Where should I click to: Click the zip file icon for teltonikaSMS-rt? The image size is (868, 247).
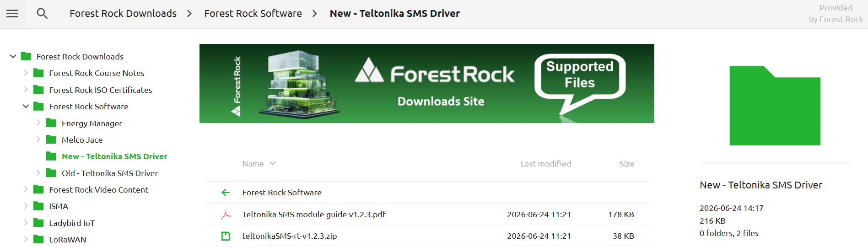[226, 236]
